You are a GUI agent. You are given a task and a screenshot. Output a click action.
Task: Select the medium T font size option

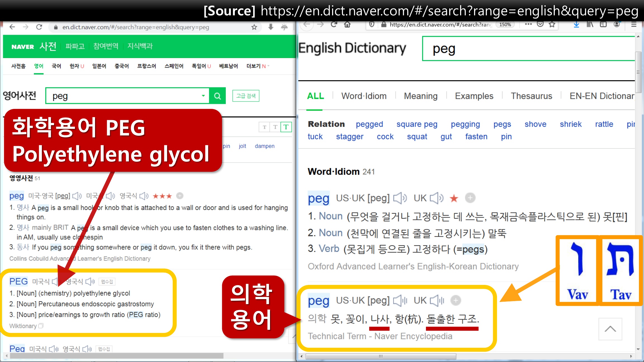[275, 127]
